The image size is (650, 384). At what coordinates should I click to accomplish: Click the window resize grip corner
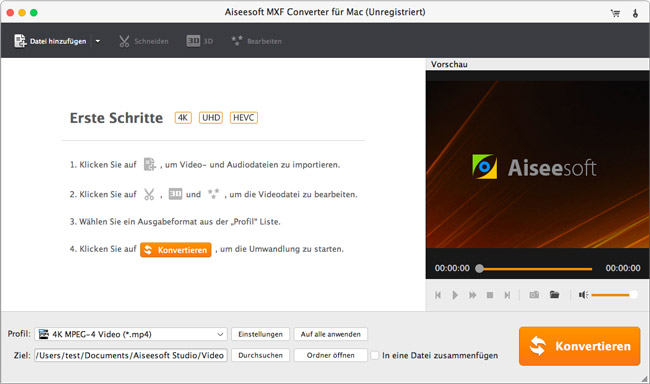point(645,379)
